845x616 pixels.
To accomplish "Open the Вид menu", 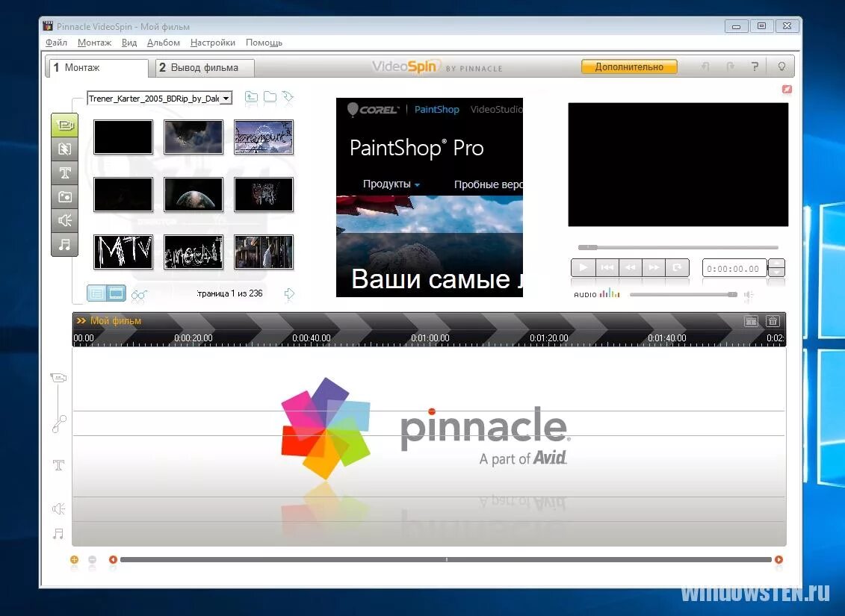I will tap(129, 43).
